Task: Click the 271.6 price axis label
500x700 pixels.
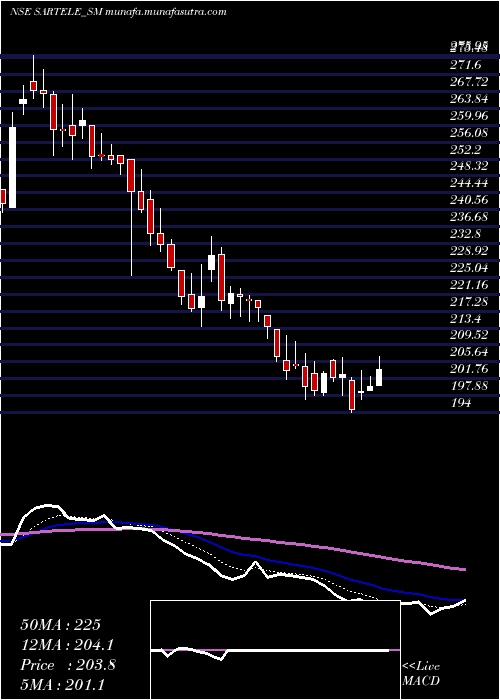Action: click(465, 65)
